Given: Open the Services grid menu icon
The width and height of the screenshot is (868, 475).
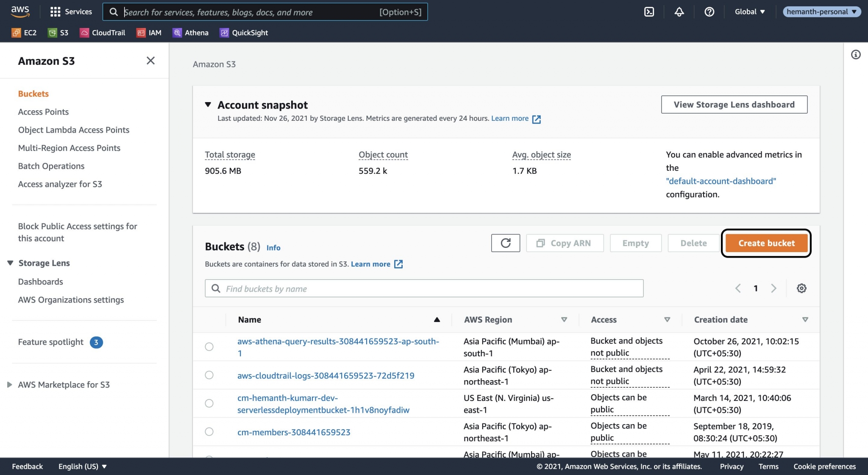Looking at the screenshot, I should (56, 11).
